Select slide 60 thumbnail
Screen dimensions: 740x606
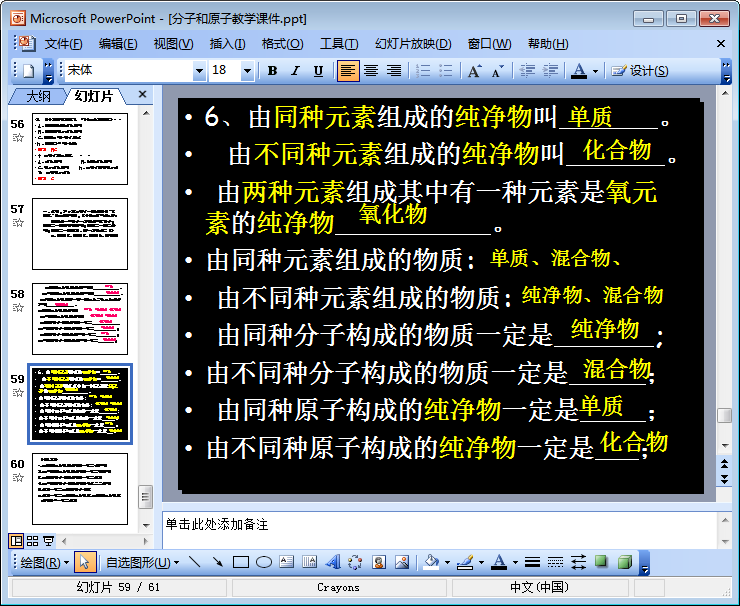tap(80, 488)
